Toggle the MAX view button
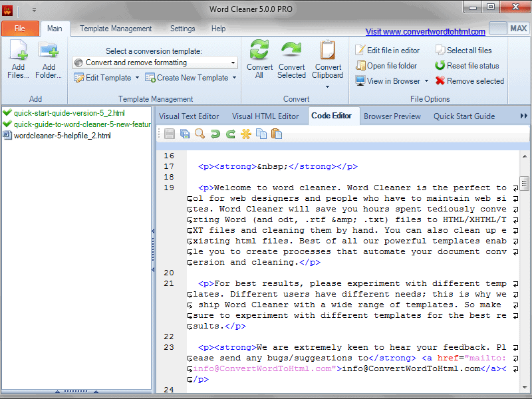 tap(518, 29)
